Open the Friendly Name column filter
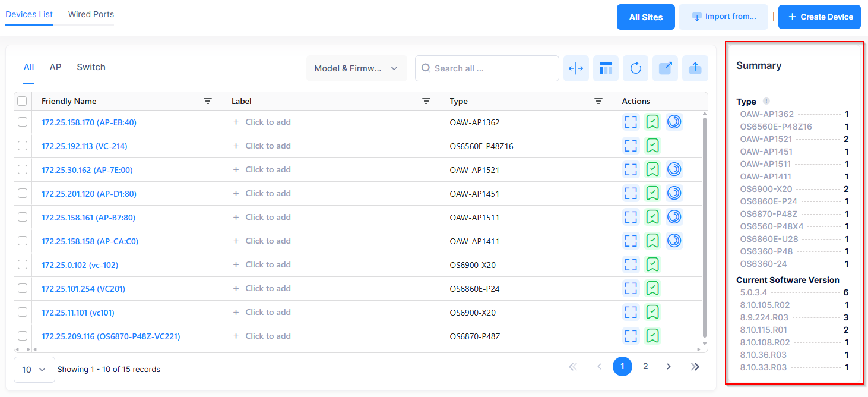Screen dimensions: 868x397 coord(208,102)
